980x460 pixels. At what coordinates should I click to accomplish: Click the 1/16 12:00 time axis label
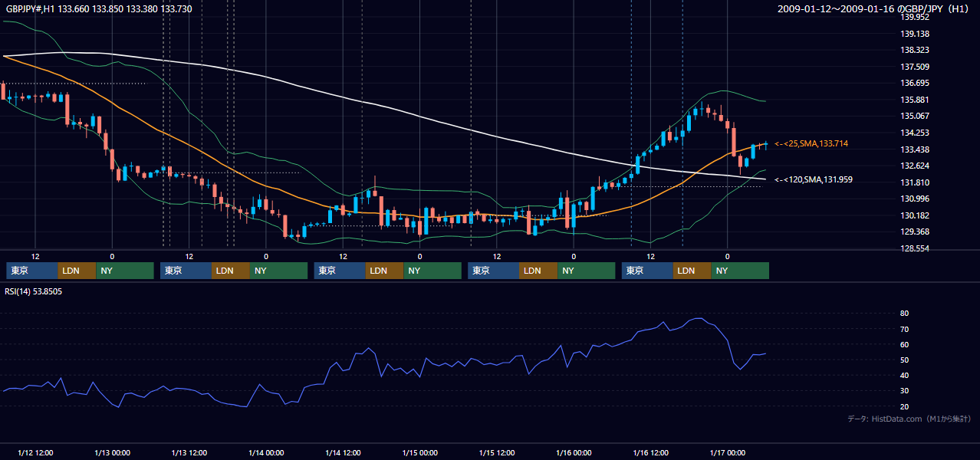coord(650,452)
